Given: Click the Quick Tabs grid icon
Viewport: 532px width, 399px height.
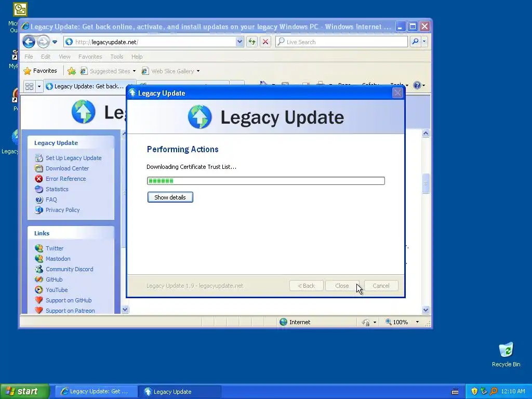Looking at the screenshot, I should tap(29, 86).
